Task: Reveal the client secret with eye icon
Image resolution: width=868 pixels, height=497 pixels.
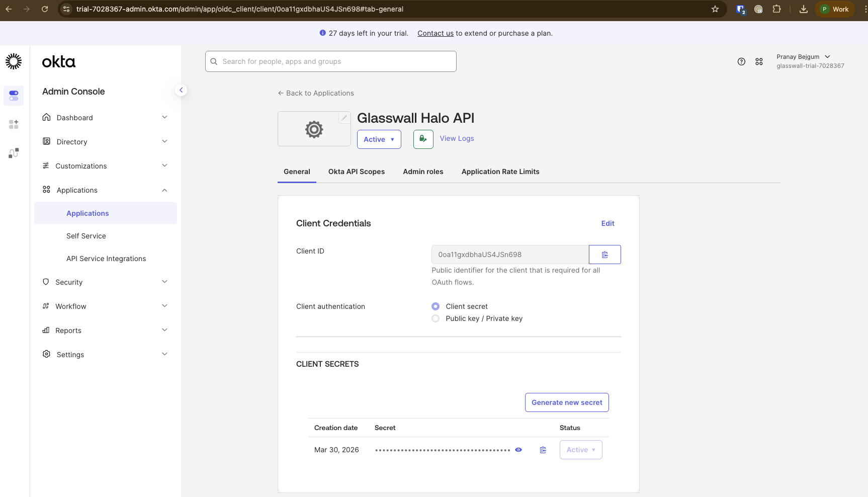Action: [518, 450]
